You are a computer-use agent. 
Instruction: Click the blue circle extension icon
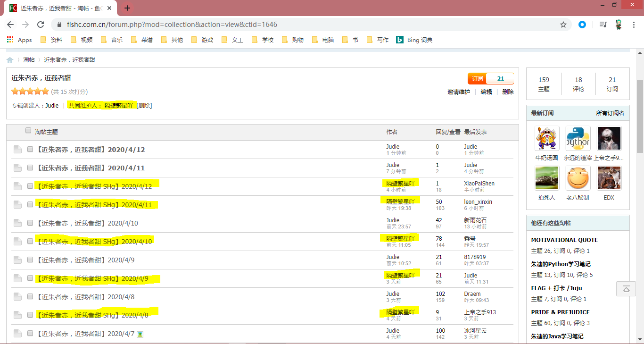click(x=582, y=25)
